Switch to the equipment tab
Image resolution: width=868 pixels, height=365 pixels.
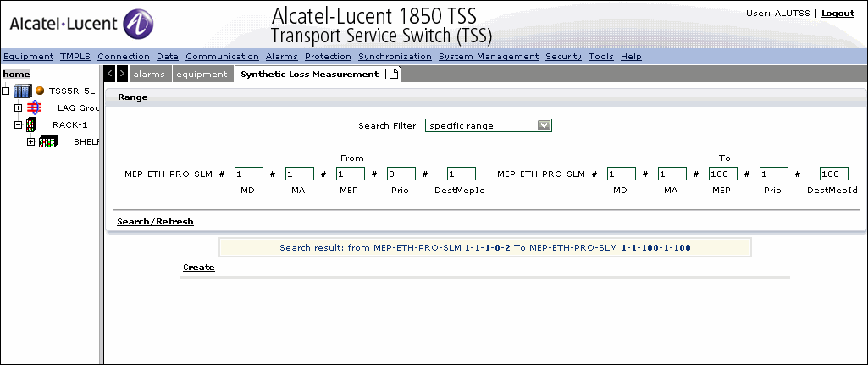pos(202,75)
